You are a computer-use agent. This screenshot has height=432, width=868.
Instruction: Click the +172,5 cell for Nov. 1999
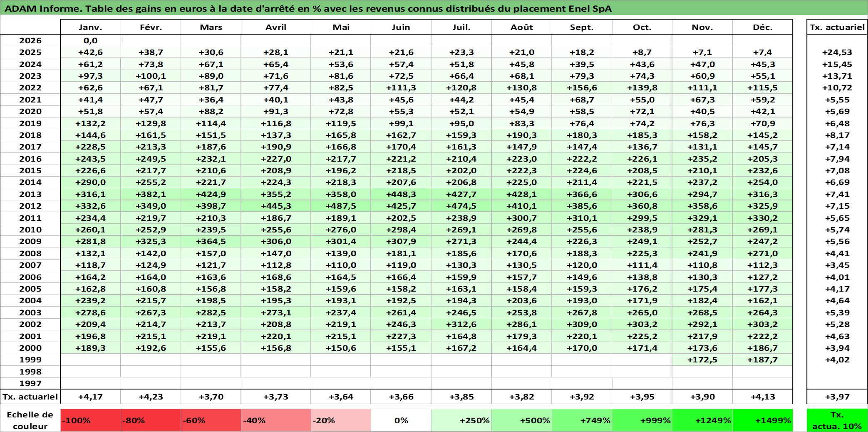pyautogui.click(x=702, y=360)
